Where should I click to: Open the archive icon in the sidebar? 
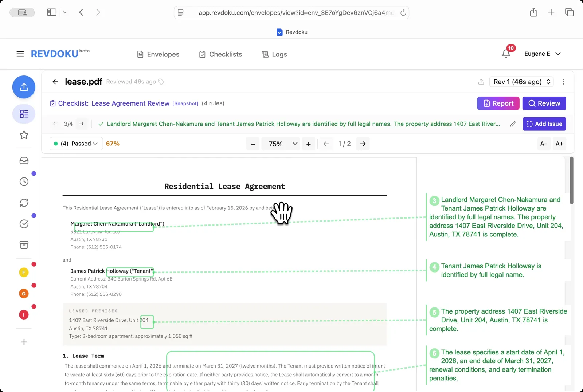[x=24, y=245]
